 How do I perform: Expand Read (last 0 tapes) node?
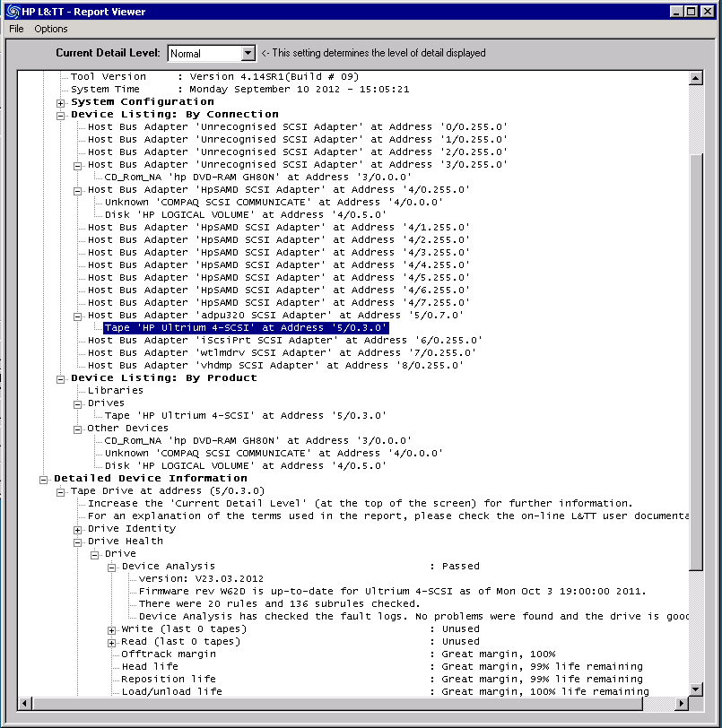click(x=111, y=642)
